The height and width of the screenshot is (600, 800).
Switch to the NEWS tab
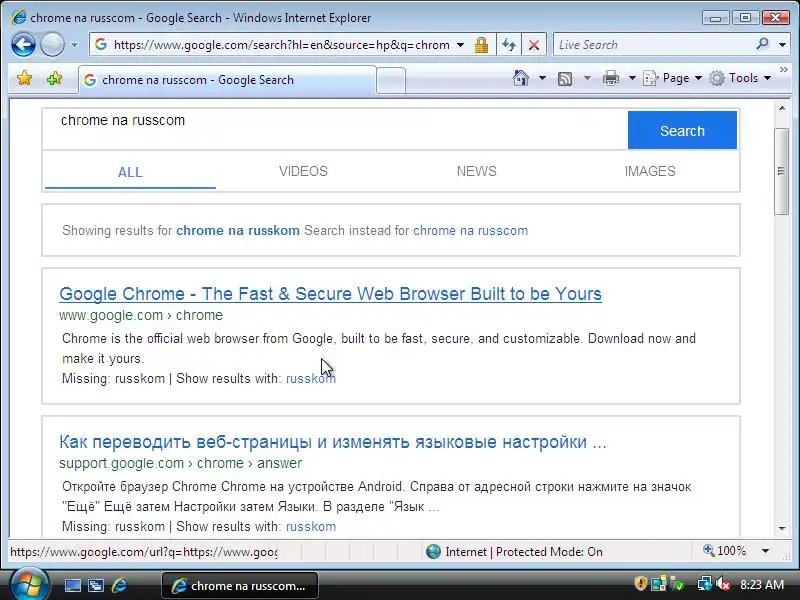click(477, 171)
